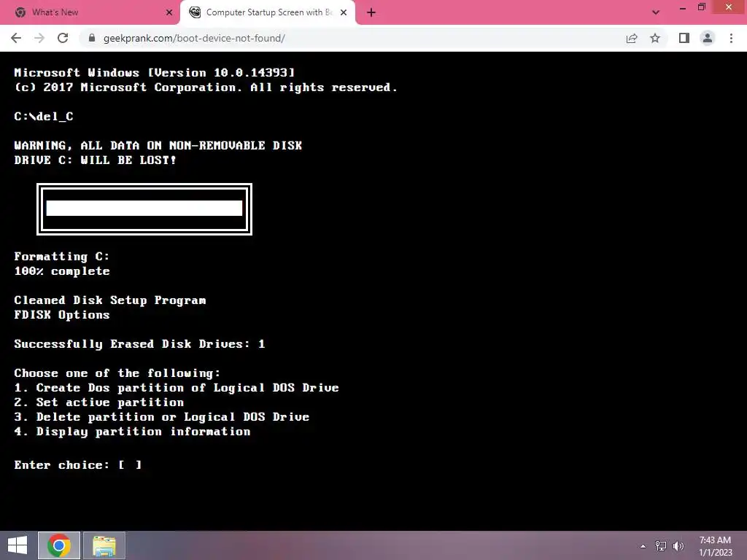Click the white formatting progress bar

coord(144,209)
